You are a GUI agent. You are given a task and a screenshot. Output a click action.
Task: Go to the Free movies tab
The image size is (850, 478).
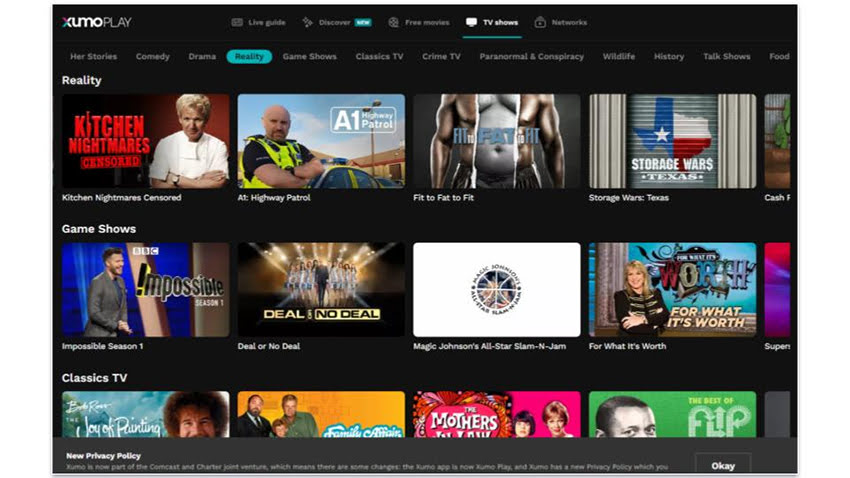pos(418,22)
